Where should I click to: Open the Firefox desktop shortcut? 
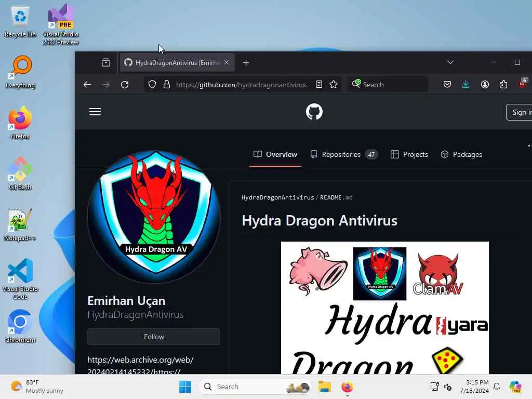(x=20, y=123)
